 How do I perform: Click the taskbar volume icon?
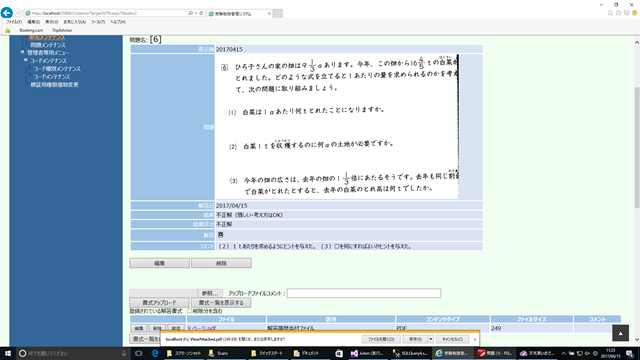587,353
